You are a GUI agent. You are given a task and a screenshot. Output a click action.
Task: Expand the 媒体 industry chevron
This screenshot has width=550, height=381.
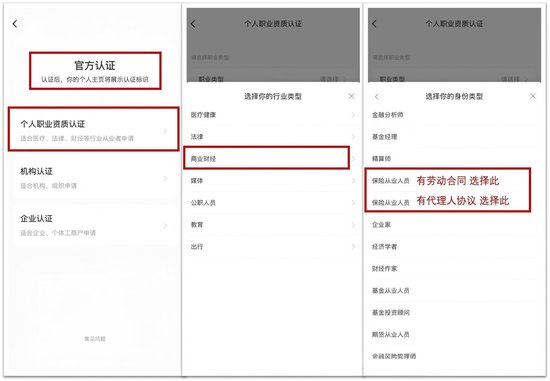point(353,181)
